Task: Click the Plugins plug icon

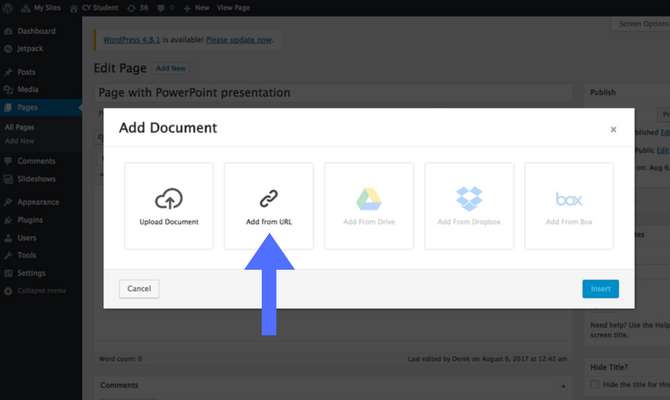Action: pyautogui.click(x=8, y=220)
